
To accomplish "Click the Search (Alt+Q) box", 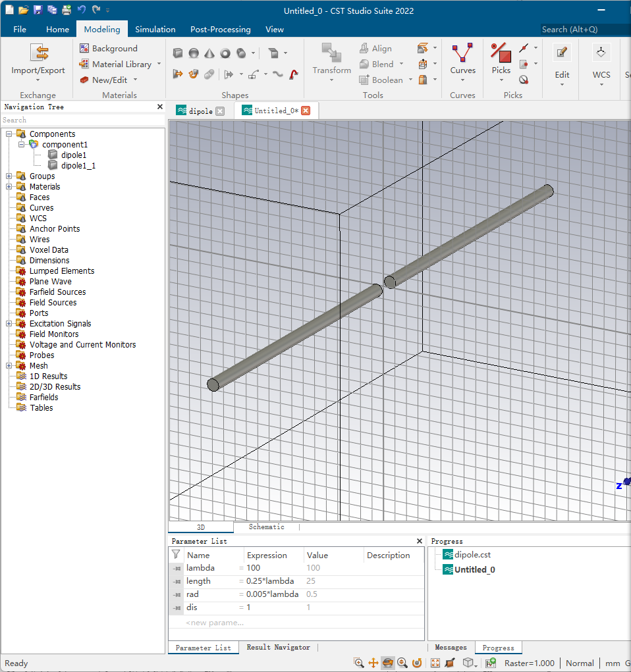I will [x=585, y=29].
